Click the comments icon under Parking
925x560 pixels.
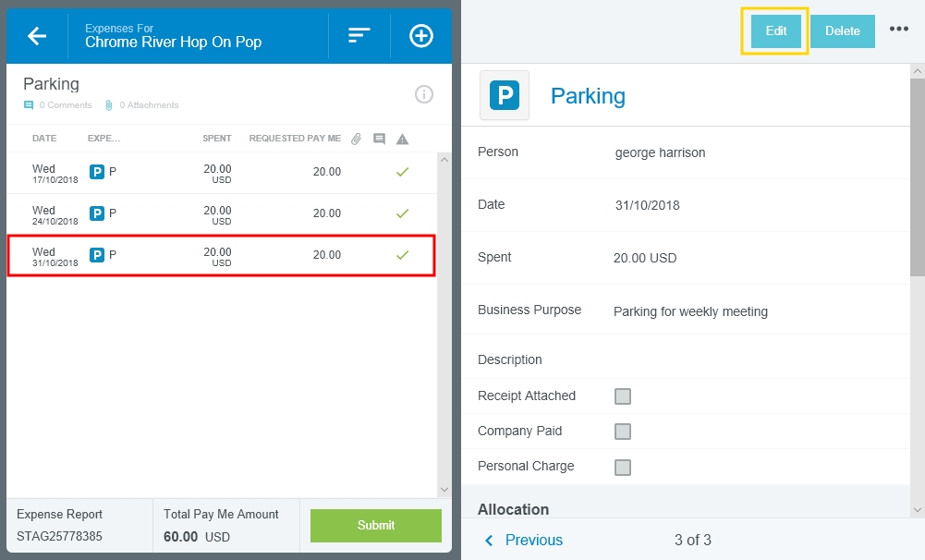pyautogui.click(x=29, y=105)
